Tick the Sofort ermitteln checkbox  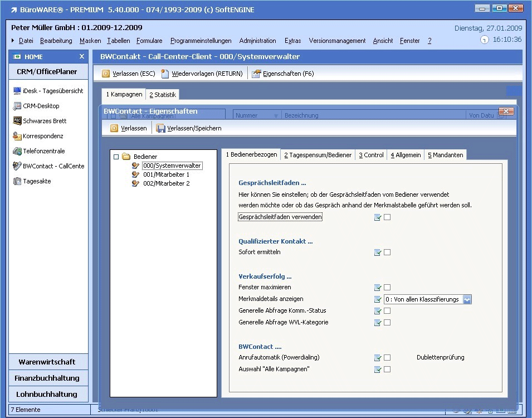(x=387, y=252)
